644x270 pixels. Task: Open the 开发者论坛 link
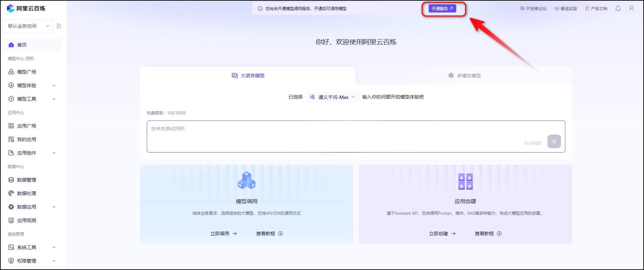click(533, 8)
